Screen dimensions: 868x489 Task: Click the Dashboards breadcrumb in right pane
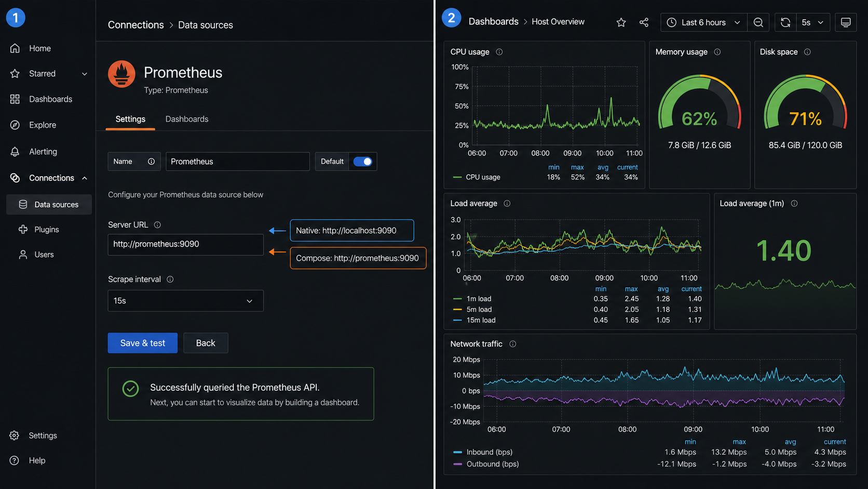pyautogui.click(x=494, y=22)
